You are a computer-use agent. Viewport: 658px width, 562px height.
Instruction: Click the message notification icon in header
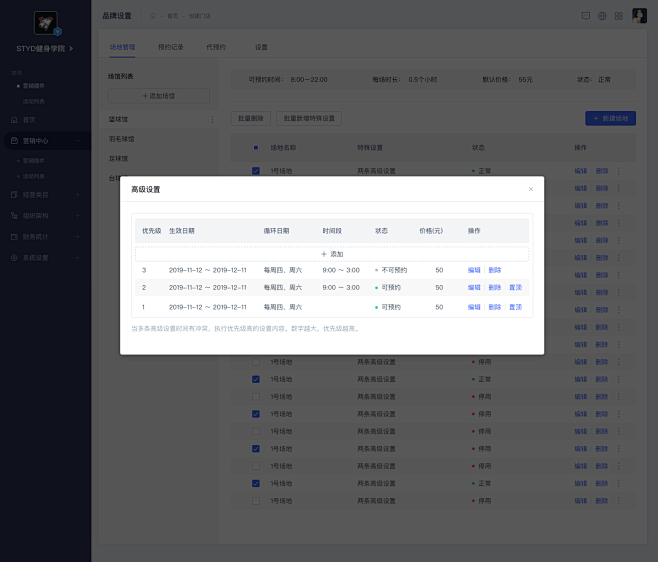(586, 16)
